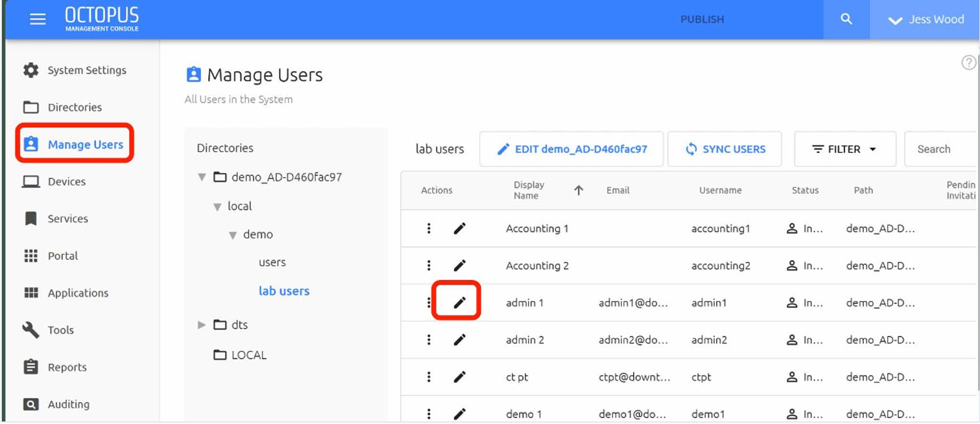Click the Octopus Management Console logo
This screenshot has width=980, height=424.
click(102, 19)
